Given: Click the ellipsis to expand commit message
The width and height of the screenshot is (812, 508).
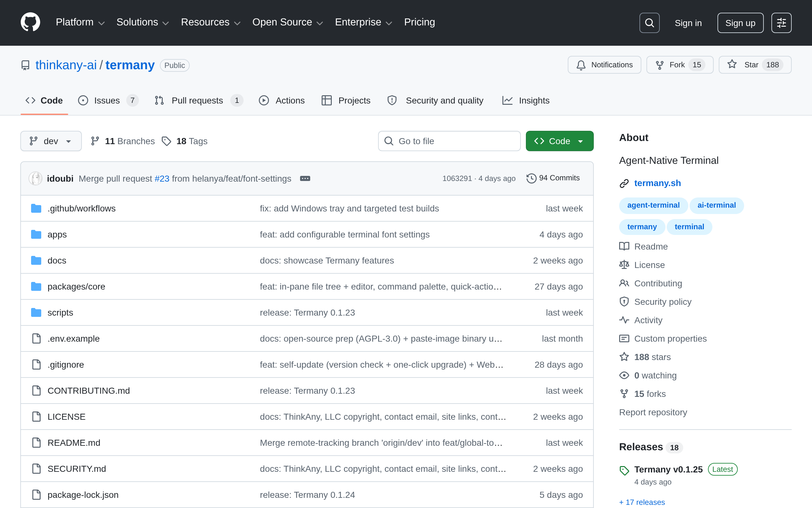Looking at the screenshot, I should (x=305, y=178).
